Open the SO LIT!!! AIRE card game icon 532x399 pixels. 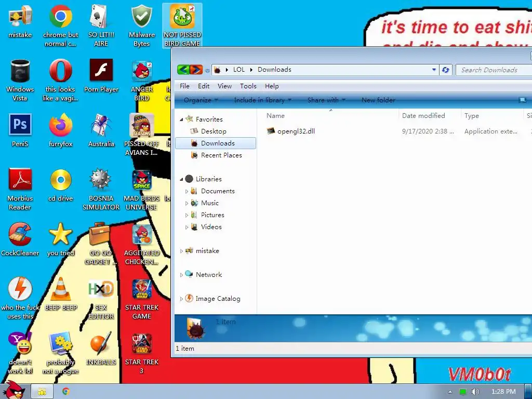pyautogui.click(x=101, y=26)
